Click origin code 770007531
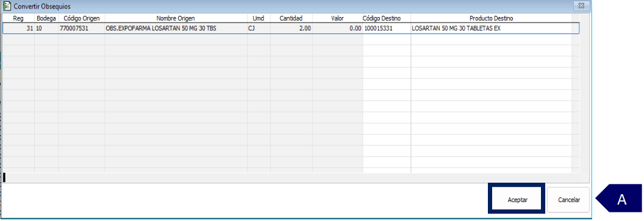This screenshot has height=221, width=644. point(82,28)
